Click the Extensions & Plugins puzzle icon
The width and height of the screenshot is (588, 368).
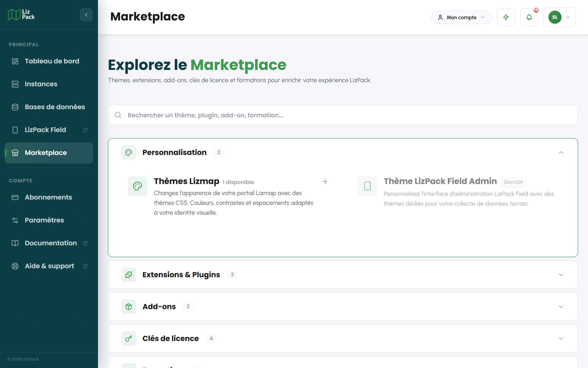tap(129, 275)
